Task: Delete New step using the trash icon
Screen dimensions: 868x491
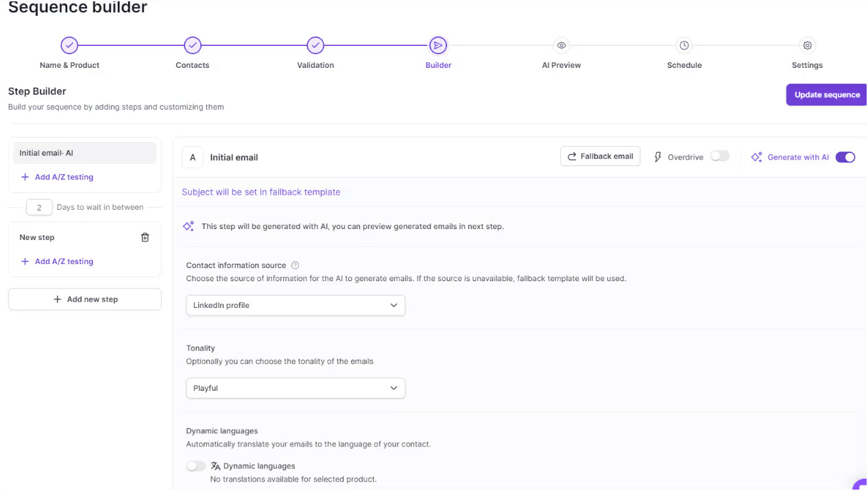Action: [x=145, y=237]
